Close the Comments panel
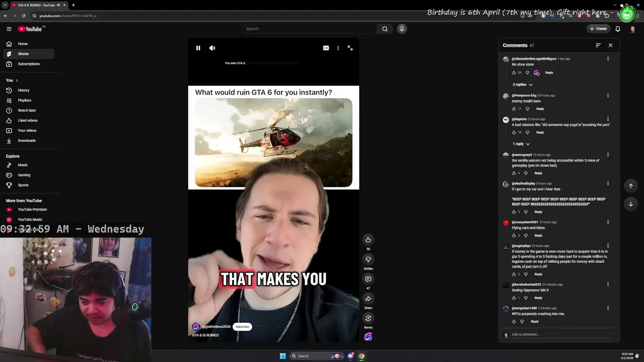Image resolution: width=644 pixels, height=362 pixels. point(611,45)
